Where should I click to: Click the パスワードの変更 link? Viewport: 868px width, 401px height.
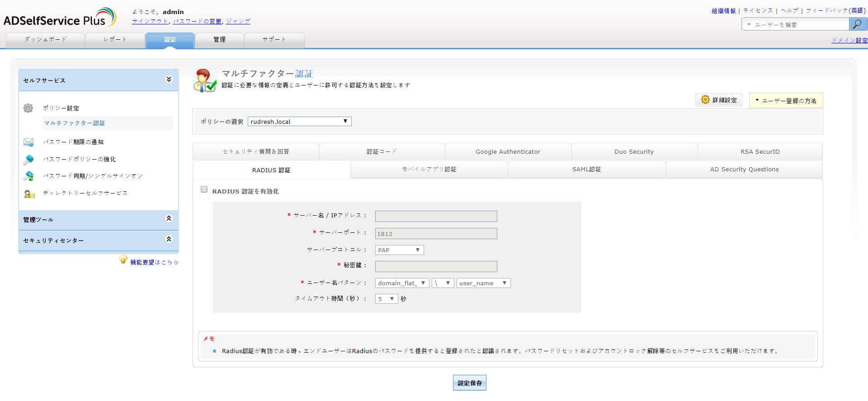point(197,21)
